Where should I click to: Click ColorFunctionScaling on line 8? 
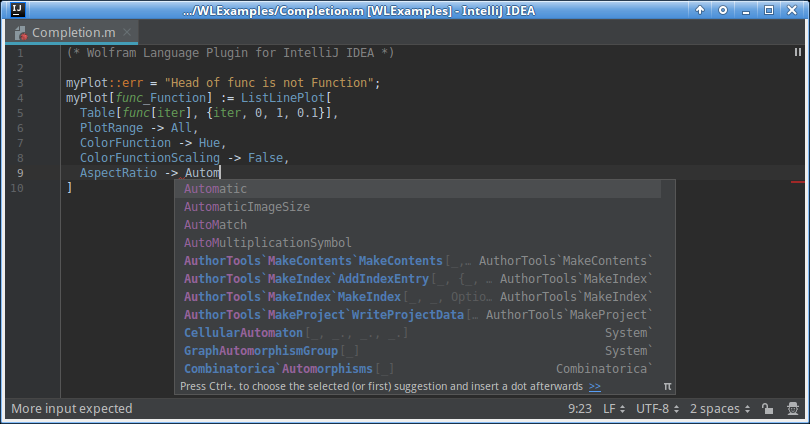(x=150, y=158)
